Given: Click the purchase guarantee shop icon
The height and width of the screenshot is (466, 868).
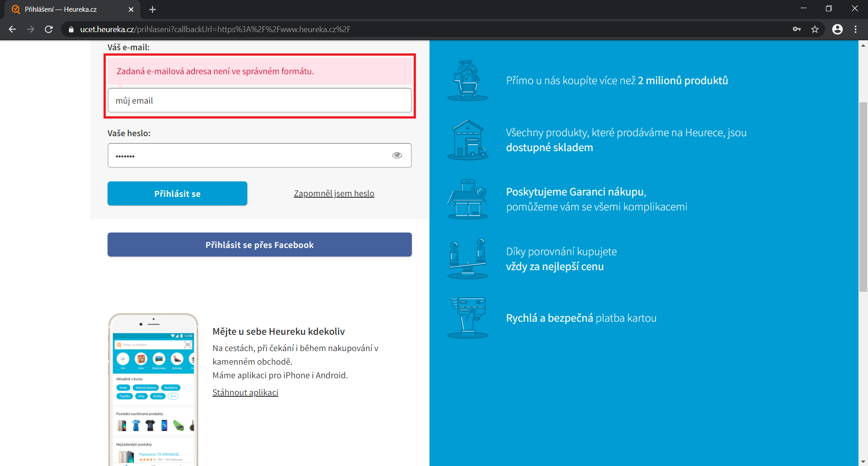Looking at the screenshot, I should coord(467,199).
